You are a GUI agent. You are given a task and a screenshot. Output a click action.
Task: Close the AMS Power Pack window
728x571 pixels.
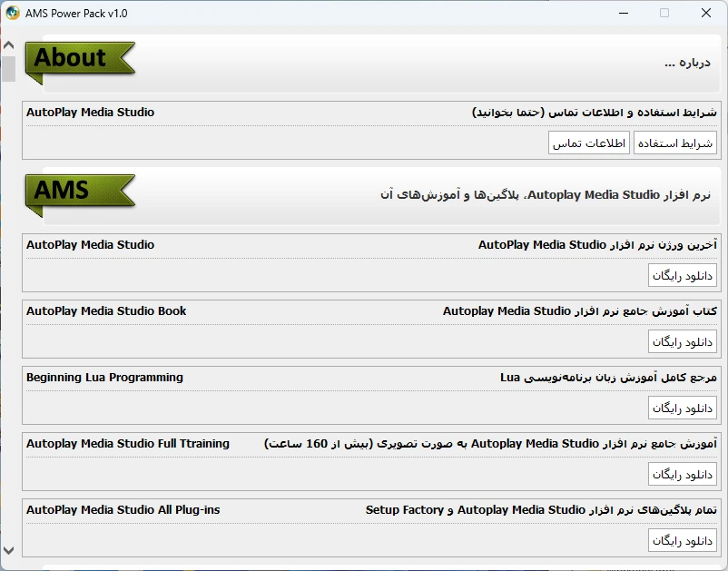(706, 13)
